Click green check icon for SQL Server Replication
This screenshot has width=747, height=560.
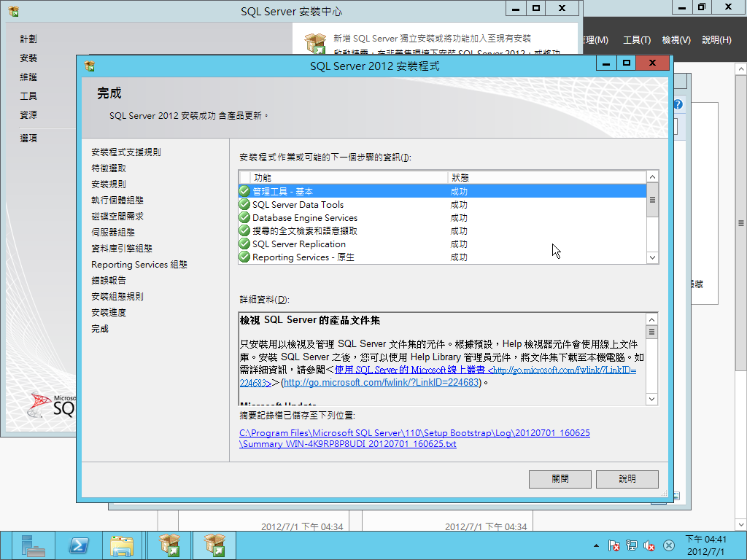tap(244, 244)
